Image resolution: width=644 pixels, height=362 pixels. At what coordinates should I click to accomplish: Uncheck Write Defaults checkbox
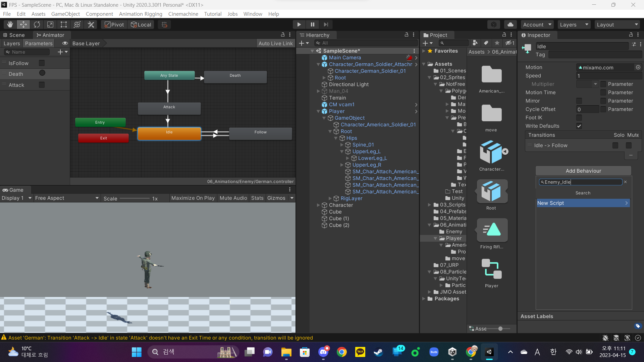[579, 126]
